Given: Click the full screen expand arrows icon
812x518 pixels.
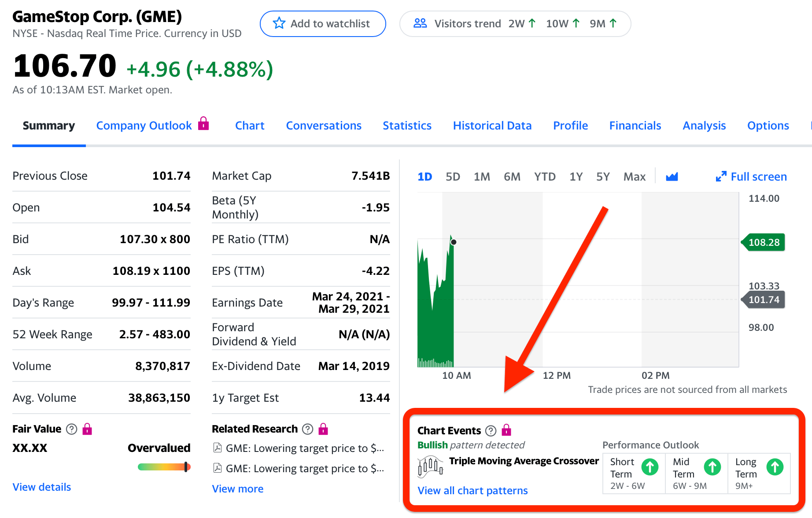Looking at the screenshot, I should 721,177.
